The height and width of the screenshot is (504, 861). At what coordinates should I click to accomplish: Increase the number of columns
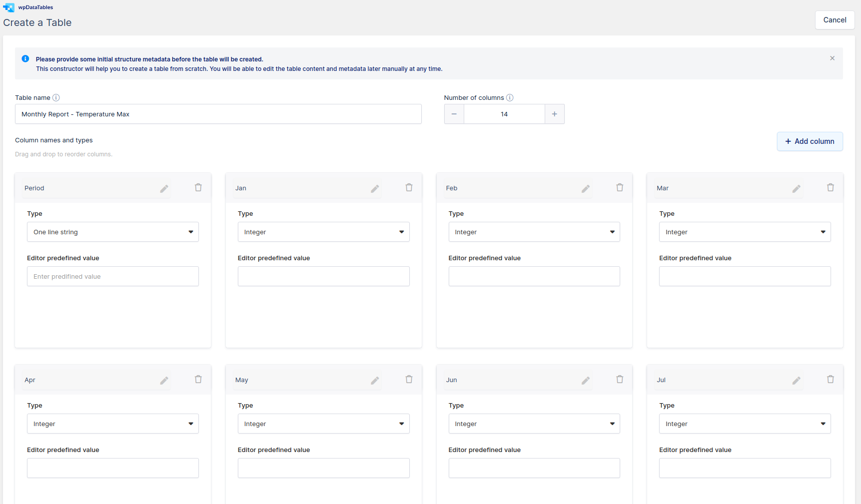tap(555, 114)
